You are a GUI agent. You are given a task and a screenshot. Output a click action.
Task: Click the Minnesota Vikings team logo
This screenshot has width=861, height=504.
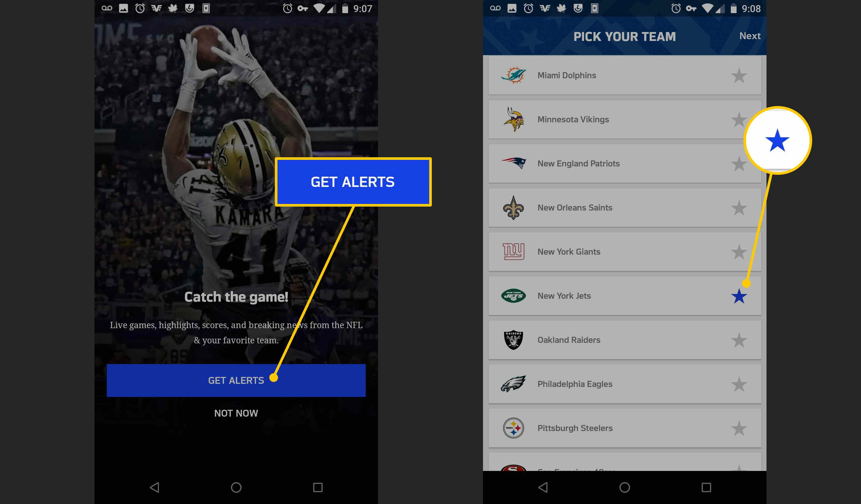coord(512,119)
